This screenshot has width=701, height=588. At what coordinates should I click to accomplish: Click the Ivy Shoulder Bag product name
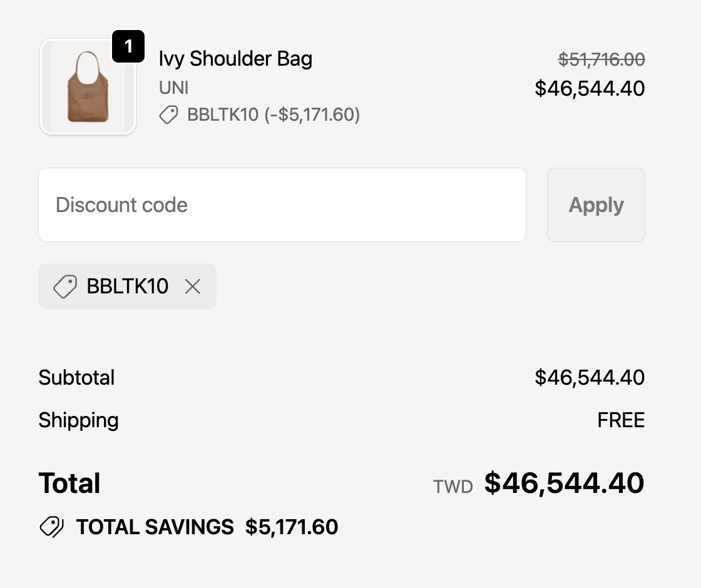(235, 59)
